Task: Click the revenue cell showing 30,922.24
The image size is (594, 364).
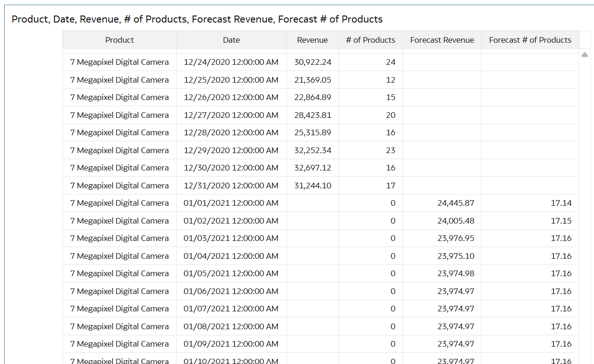Action: pos(313,62)
